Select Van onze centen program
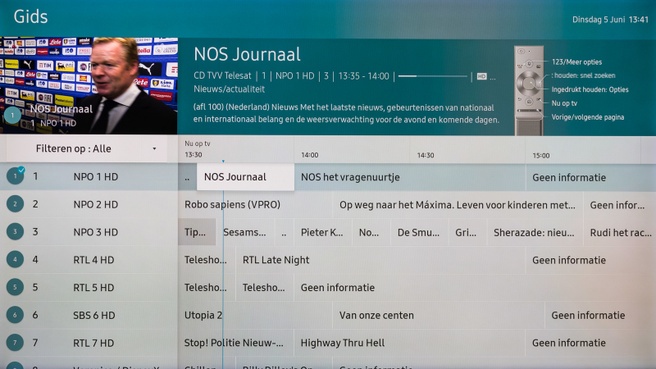 438,315
